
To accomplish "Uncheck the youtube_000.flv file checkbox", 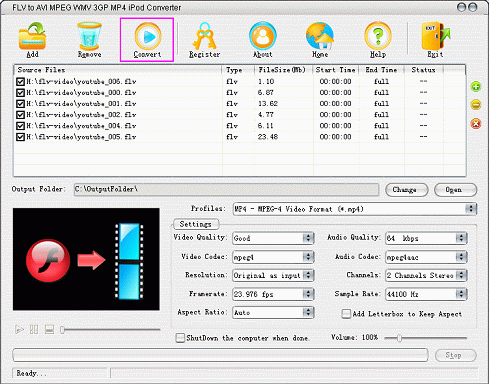I will pos(20,93).
